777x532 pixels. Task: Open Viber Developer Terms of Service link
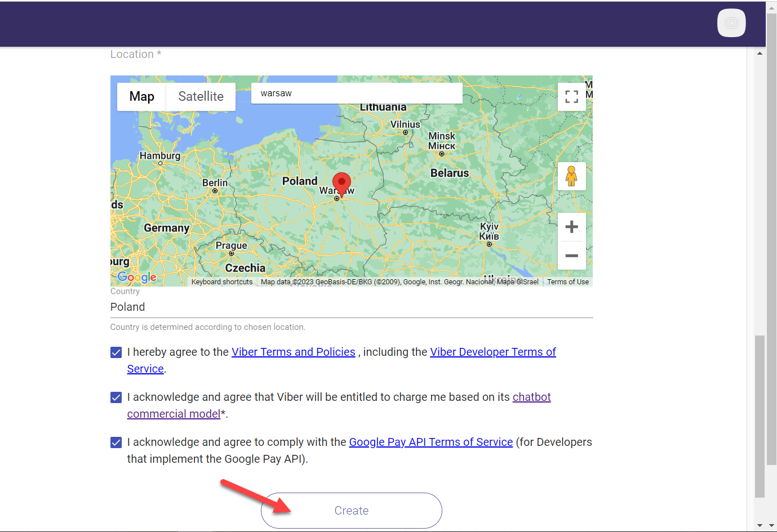click(x=493, y=352)
